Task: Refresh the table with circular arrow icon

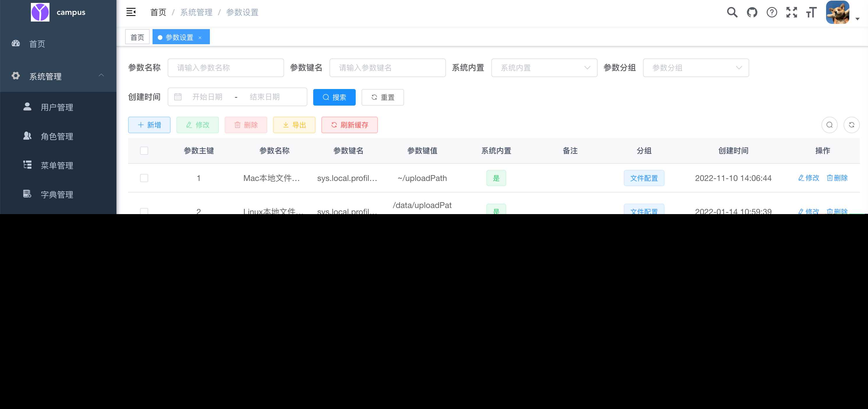Action: click(x=852, y=125)
